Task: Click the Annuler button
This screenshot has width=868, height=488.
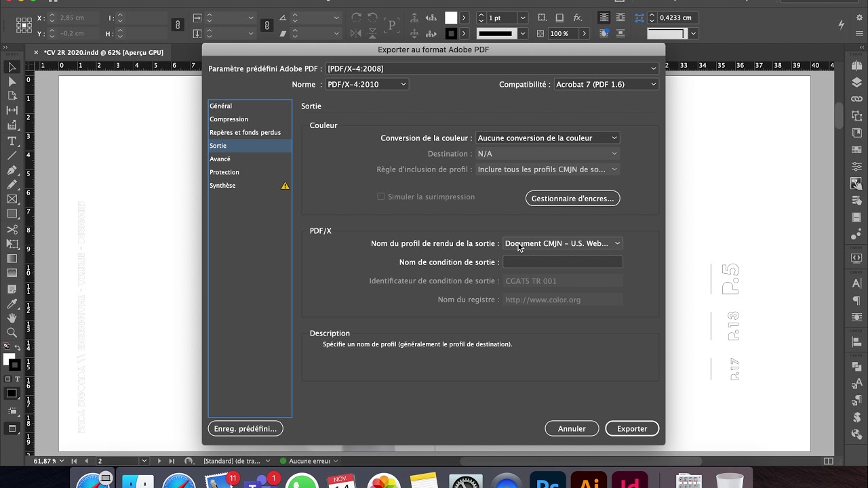Action: 572,428
